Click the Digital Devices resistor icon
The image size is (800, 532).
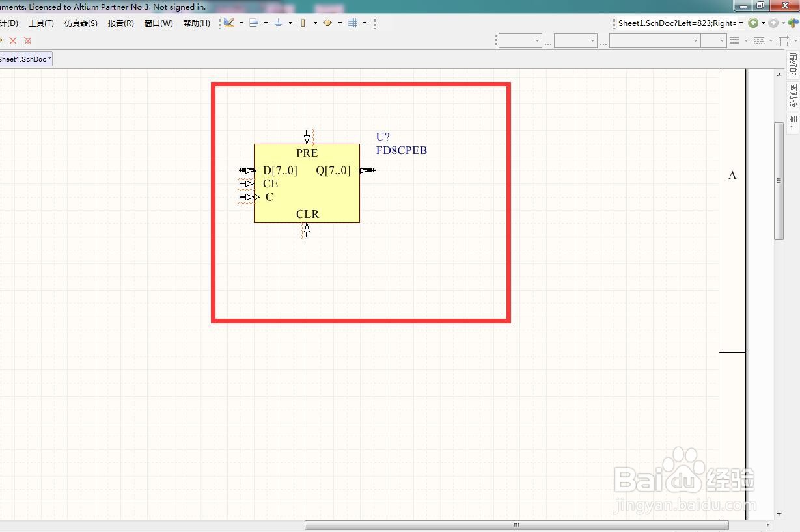point(303,23)
